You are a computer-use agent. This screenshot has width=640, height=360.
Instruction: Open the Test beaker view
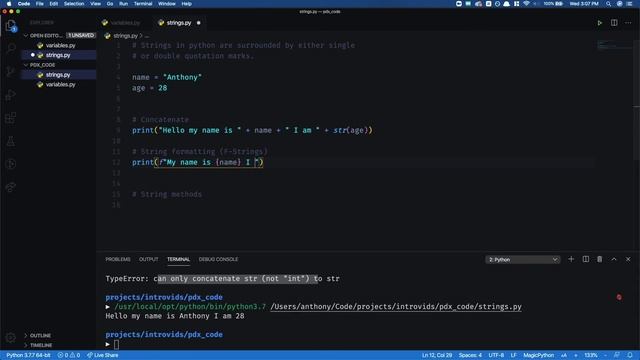pos(11,141)
